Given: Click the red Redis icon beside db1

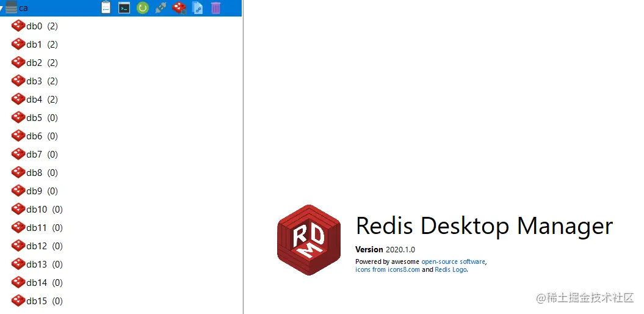Looking at the screenshot, I should (x=18, y=44).
